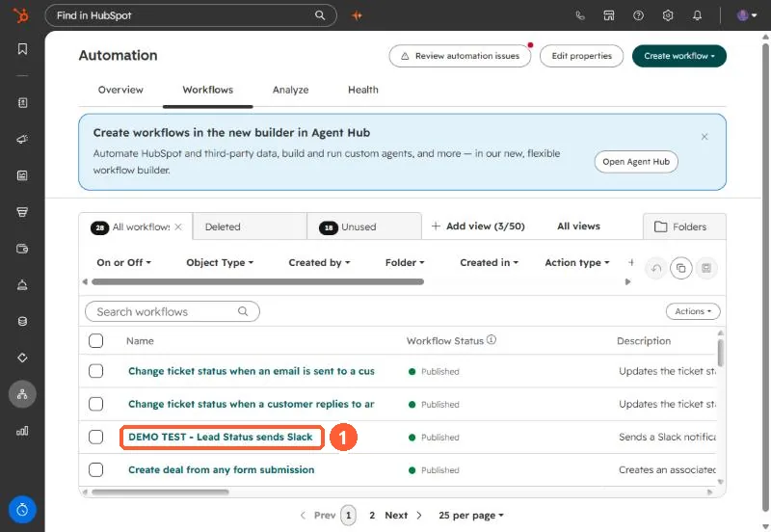The width and height of the screenshot is (771, 532).
Task: Open the notifications bell icon
Action: tap(697, 15)
